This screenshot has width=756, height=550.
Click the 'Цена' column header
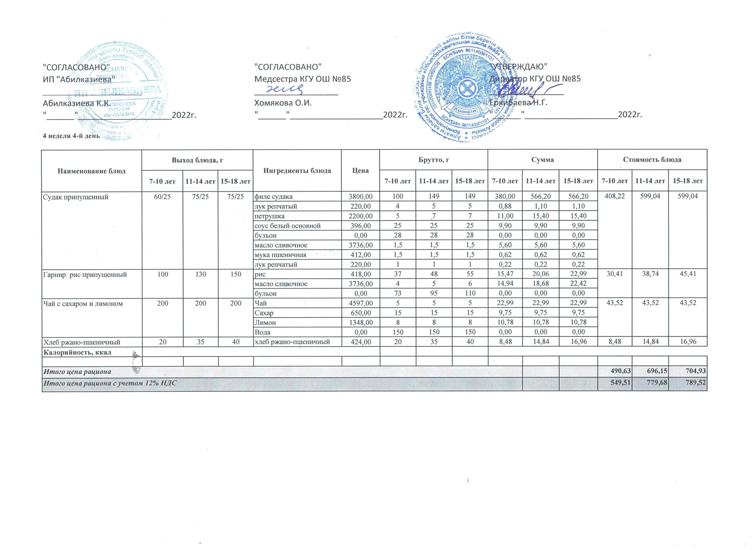tap(360, 171)
